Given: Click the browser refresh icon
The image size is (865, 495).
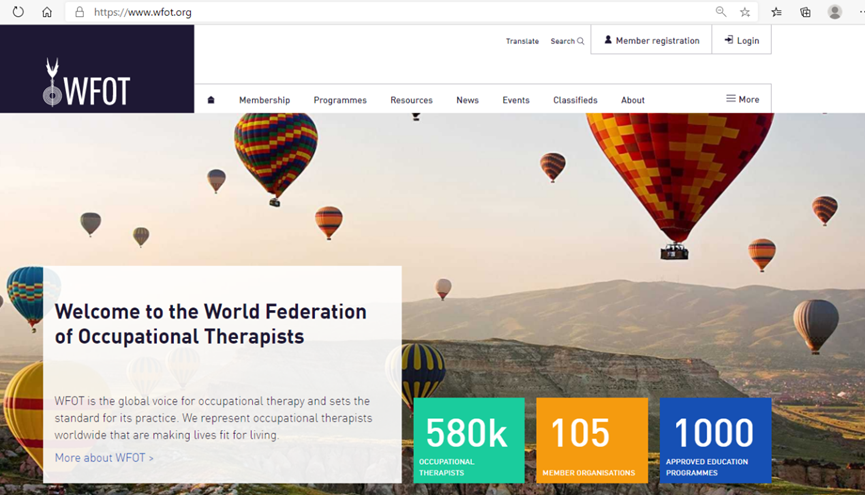Looking at the screenshot, I should 18,12.
